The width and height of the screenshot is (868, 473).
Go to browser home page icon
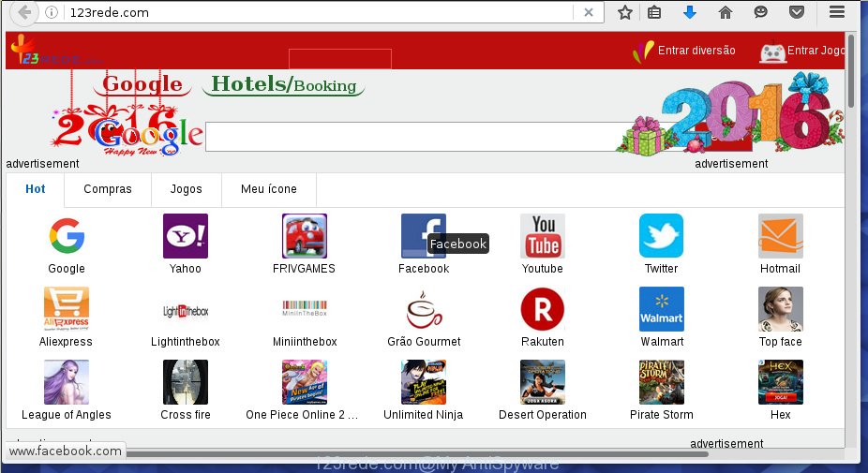[x=726, y=12]
